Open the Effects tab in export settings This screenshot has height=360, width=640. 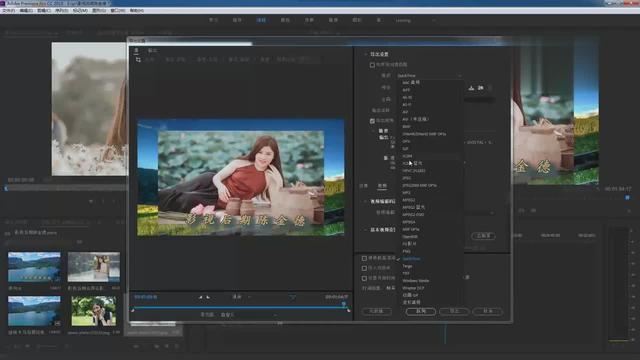coord(363,186)
